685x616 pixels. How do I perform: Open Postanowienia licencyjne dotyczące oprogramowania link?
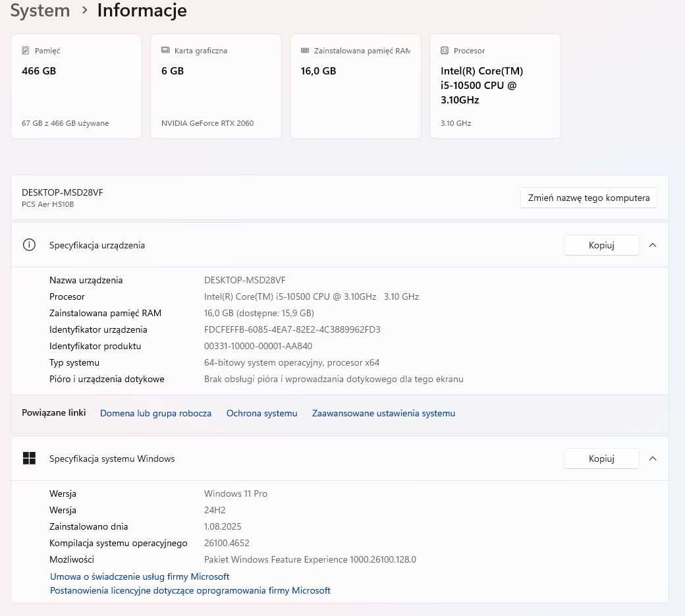190,591
